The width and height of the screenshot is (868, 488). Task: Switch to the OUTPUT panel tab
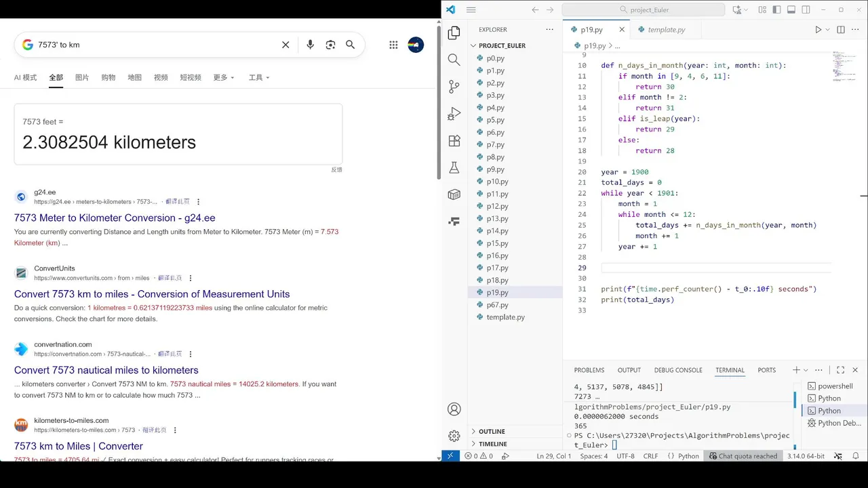(x=629, y=370)
